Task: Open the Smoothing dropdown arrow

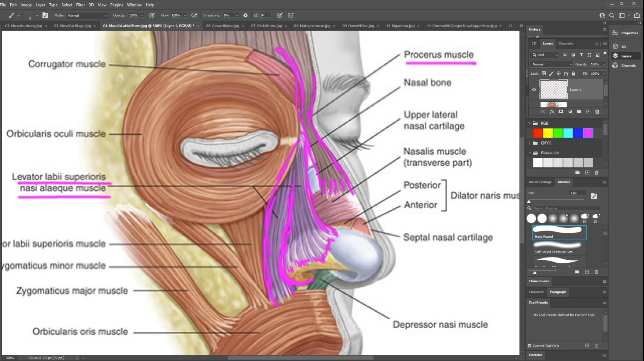Action: click(237, 15)
